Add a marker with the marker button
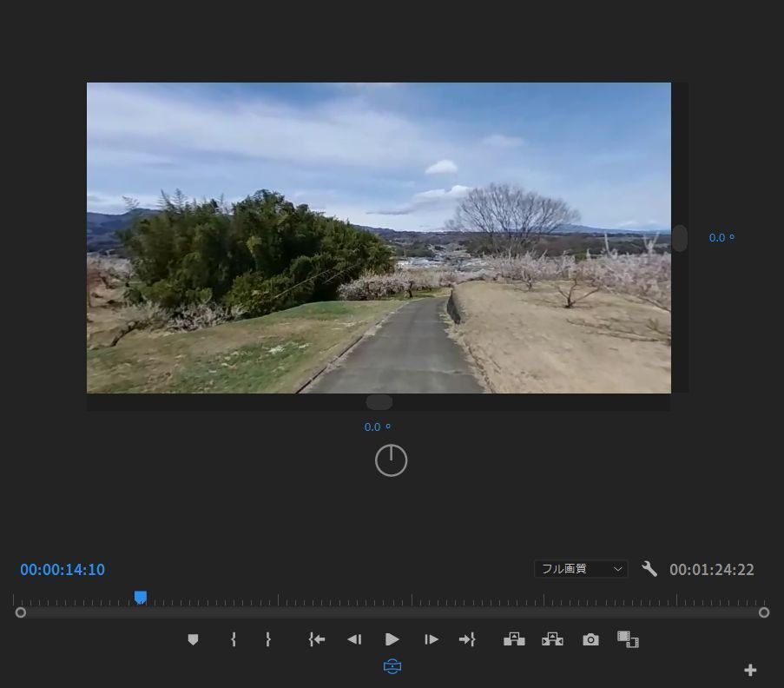 pyautogui.click(x=193, y=639)
